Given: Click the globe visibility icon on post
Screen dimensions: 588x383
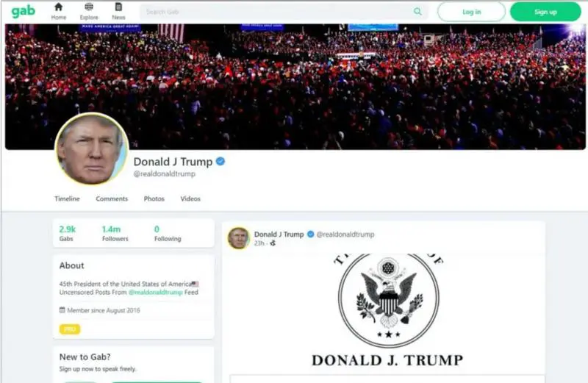Looking at the screenshot, I should 273,243.
